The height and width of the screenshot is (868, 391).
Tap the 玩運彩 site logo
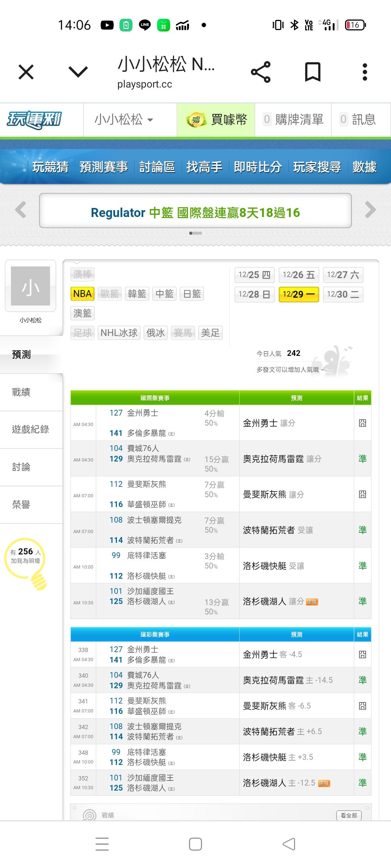click(x=35, y=120)
